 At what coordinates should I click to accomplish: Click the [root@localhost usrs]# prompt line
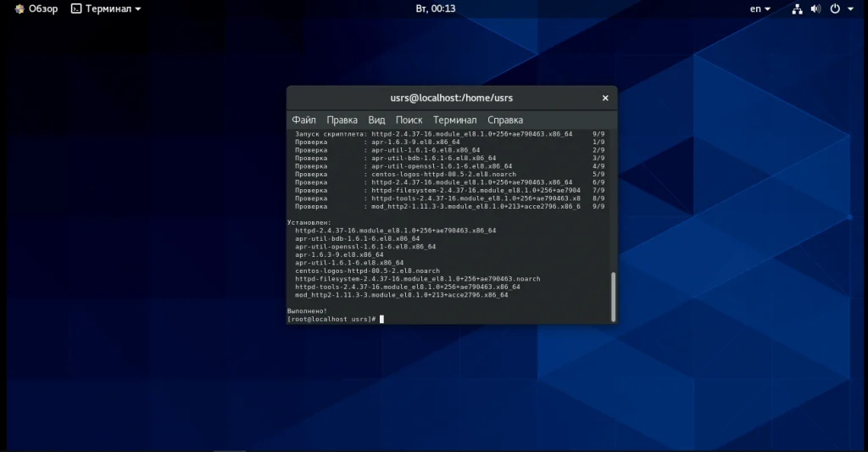(331, 319)
